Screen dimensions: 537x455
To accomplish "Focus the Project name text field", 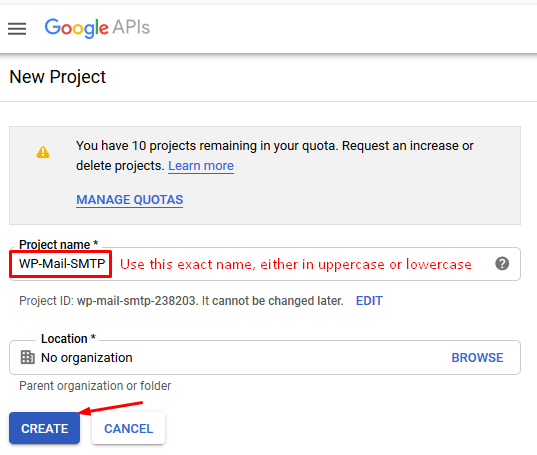I will point(265,264).
